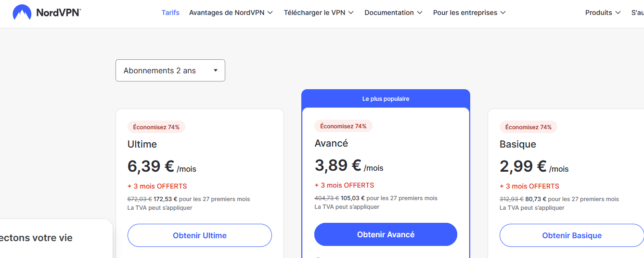The image size is (644, 258).
Task: Expand the Télécharger le VPN menu
Action: [x=319, y=13]
